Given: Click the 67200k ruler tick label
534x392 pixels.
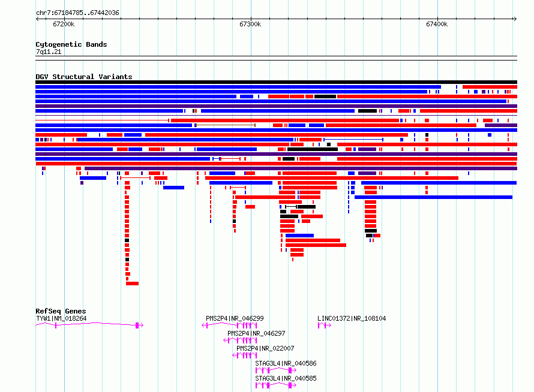Looking at the screenshot, I should pos(64,24).
